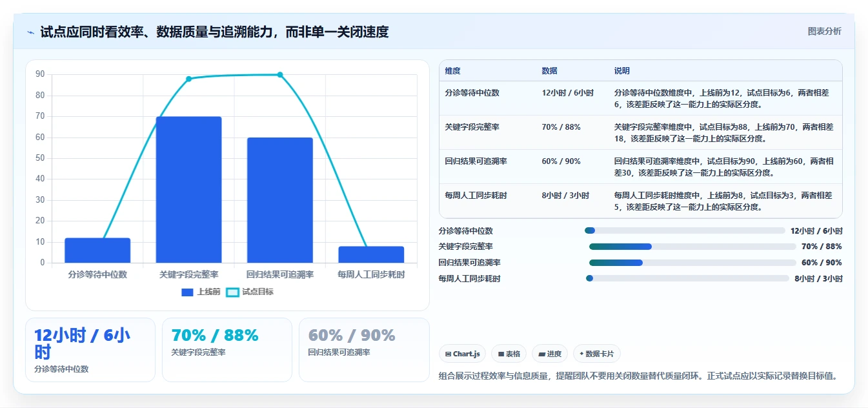This screenshot has height=408, width=868.
Task: Click the star icon in 数据卡片 chip
Action: (581, 354)
